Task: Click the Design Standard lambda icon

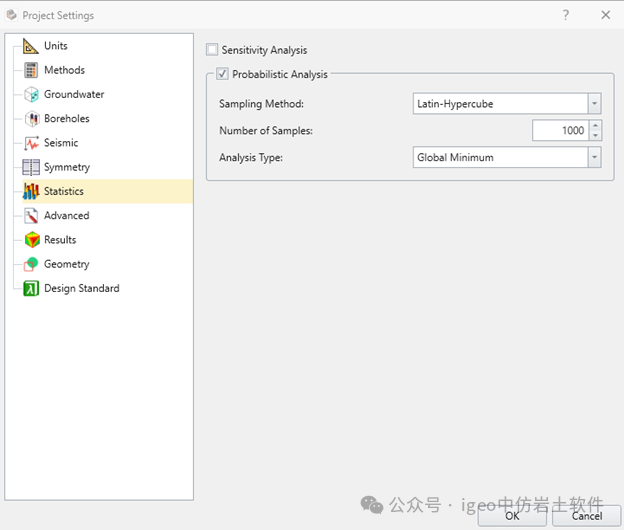Action: (x=31, y=288)
